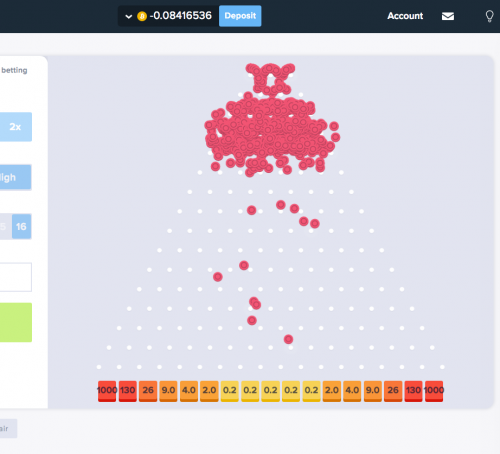Select 16 rows option
The width and height of the screenshot is (500, 454).
pyautogui.click(x=22, y=227)
